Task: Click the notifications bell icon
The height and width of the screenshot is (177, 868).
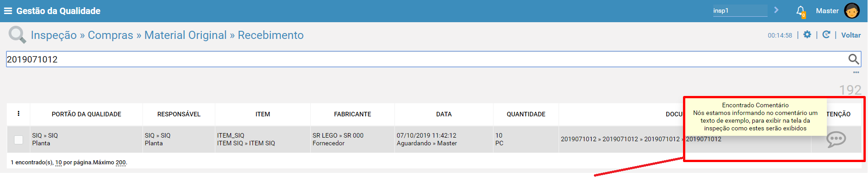Action: click(801, 11)
